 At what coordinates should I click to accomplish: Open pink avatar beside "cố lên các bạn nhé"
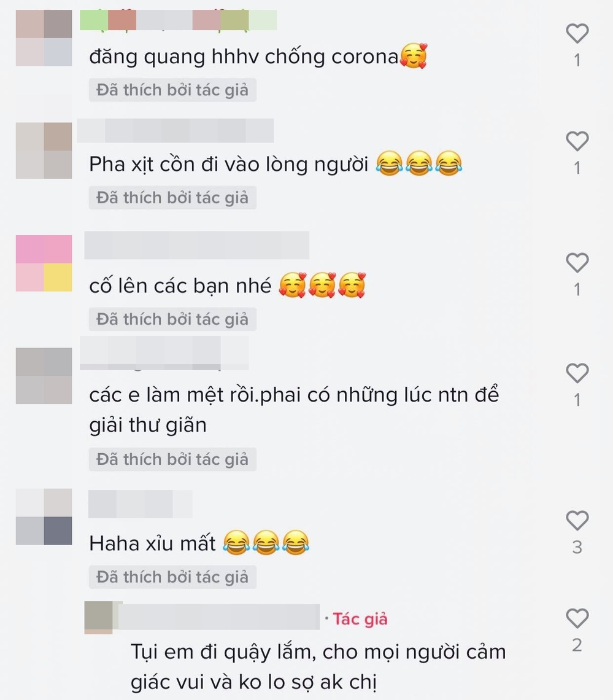tap(44, 263)
